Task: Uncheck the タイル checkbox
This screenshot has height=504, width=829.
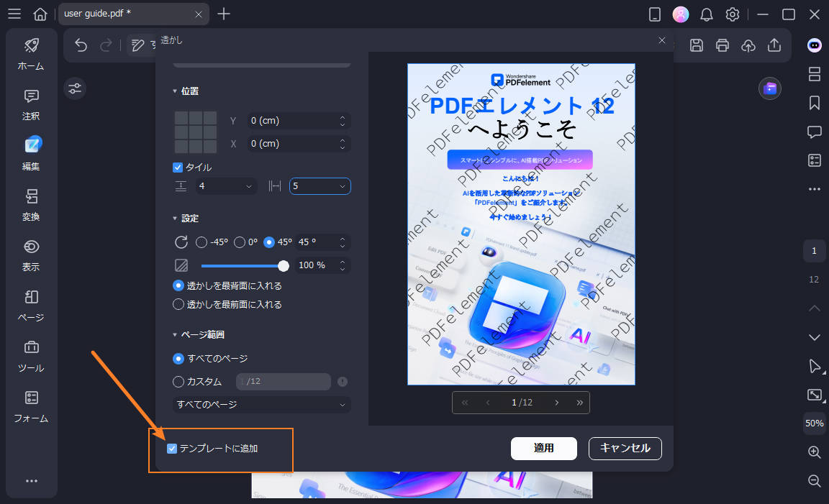Action: pyautogui.click(x=176, y=167)
